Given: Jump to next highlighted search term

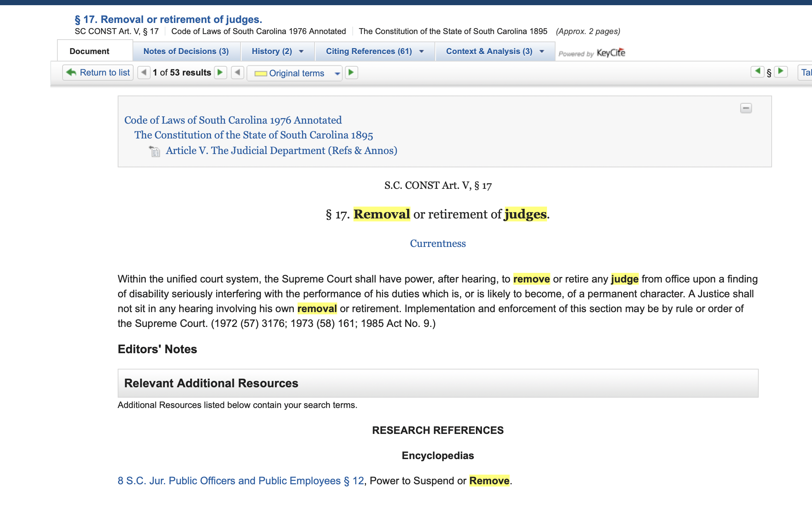Looking at the screenshot, I should point(351,72).
